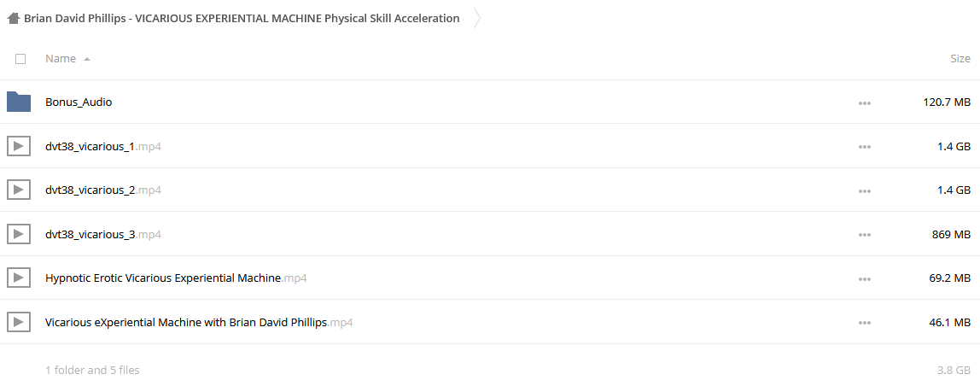This screenshot has width=980, height=386.
Task: Tick the select-all checkbox in header
Action: click(x=20, y=59)
